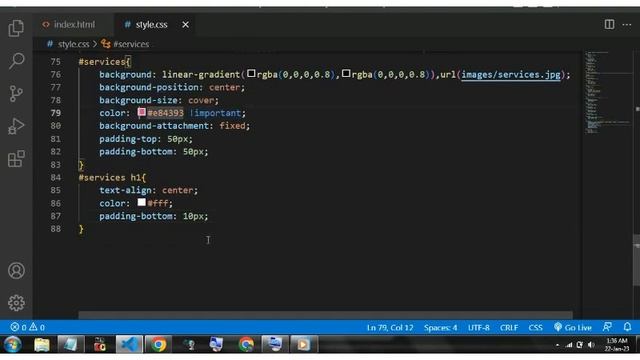Viewport: 640px width, 360px height.
Task: Close the style.css tab
Action: (x=185, y=25)
